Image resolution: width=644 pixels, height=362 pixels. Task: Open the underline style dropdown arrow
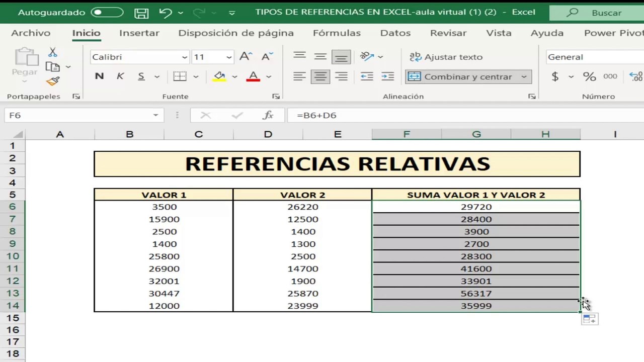156,77
